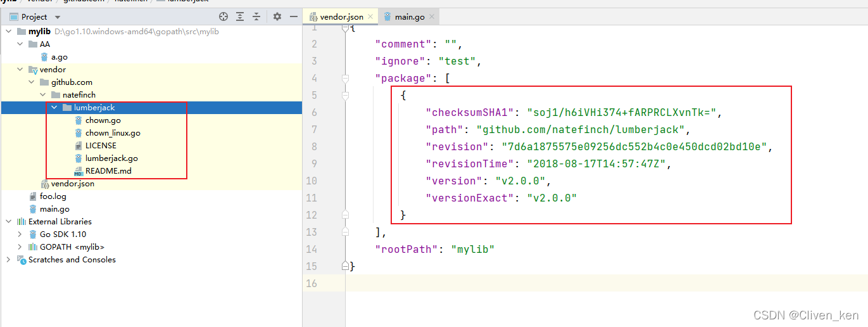
Task: Click the Expand All toolbar icon
Action: click(240, 16)
